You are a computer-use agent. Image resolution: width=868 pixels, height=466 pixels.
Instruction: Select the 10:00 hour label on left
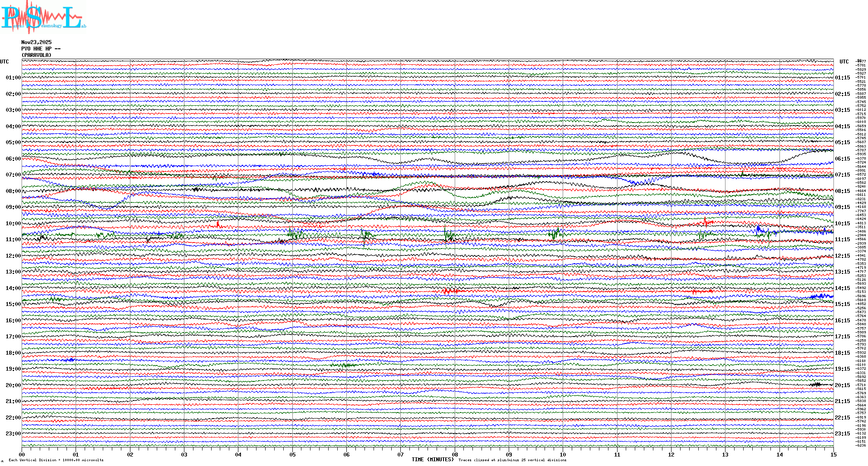13,224
